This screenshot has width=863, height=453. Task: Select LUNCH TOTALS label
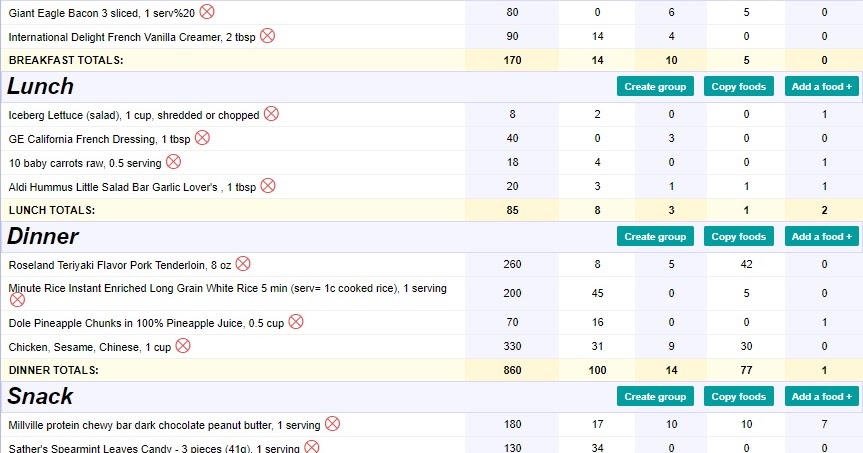click(52, 210)
